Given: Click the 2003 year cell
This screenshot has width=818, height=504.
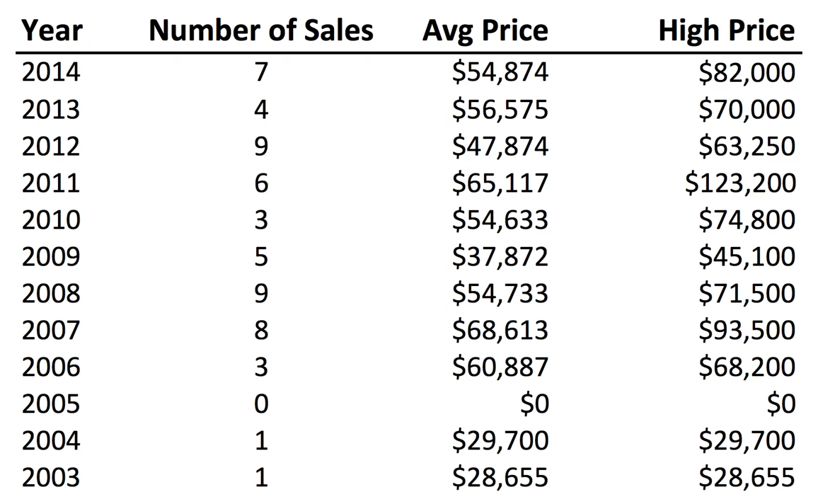Looking at the screenshot, I should pos(51,477).
